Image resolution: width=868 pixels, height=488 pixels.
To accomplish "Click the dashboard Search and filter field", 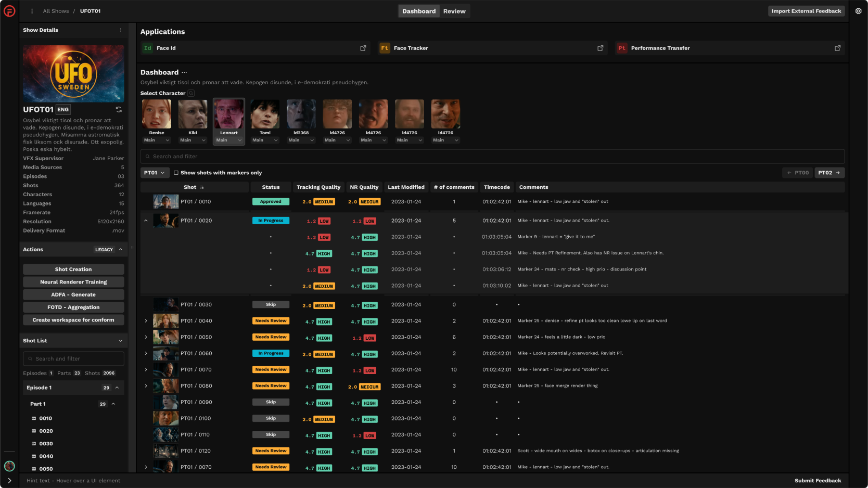I will pos(492,157).
